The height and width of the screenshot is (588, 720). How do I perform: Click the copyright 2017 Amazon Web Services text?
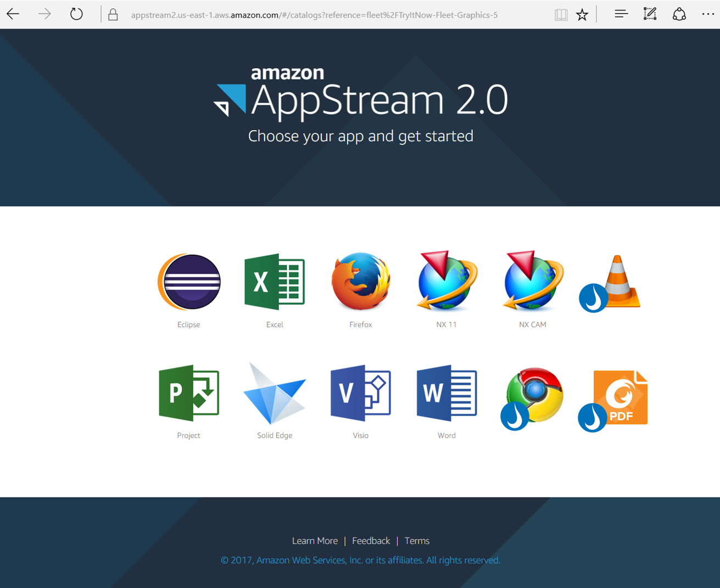(x=360, y=560)
